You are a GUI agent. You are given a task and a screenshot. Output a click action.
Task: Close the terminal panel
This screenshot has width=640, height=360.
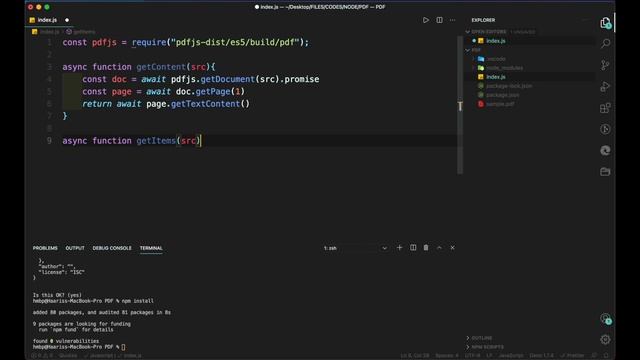tap(452, 248)
